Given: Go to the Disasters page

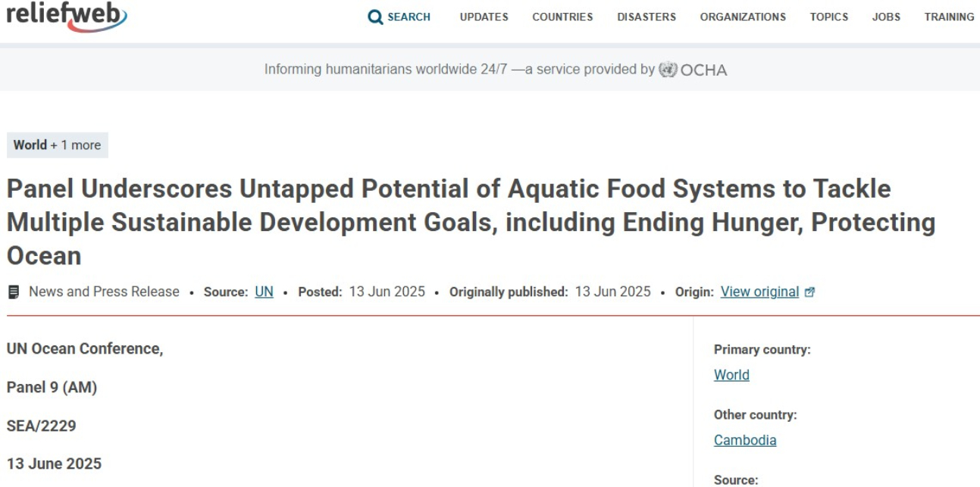Looking at the screenshot, I should point(646,17).
